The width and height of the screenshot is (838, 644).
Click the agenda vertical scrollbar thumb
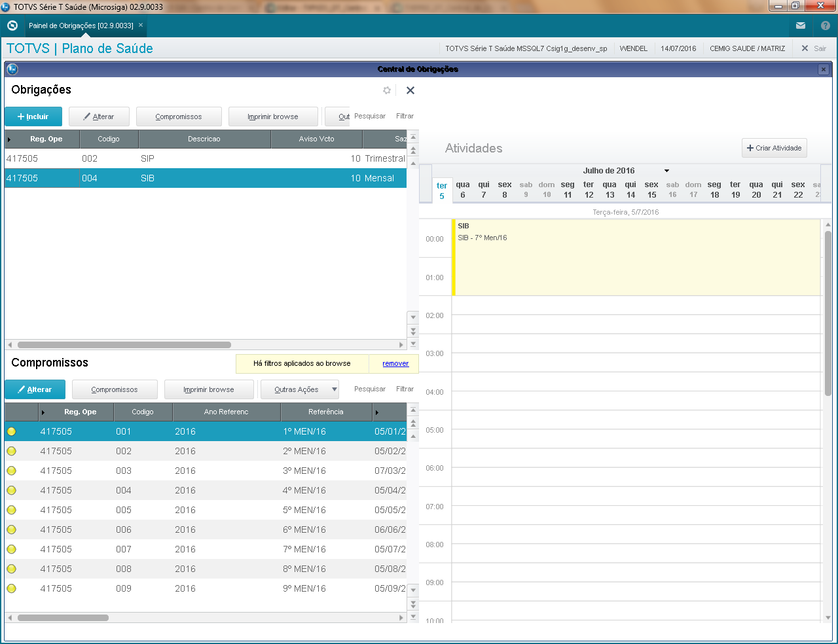coord(828,313)
